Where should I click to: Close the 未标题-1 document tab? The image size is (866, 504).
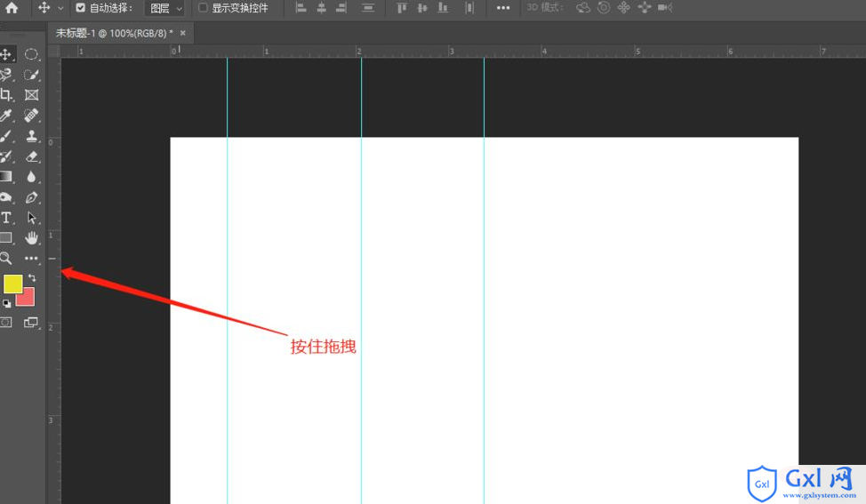tap(183, 33)
